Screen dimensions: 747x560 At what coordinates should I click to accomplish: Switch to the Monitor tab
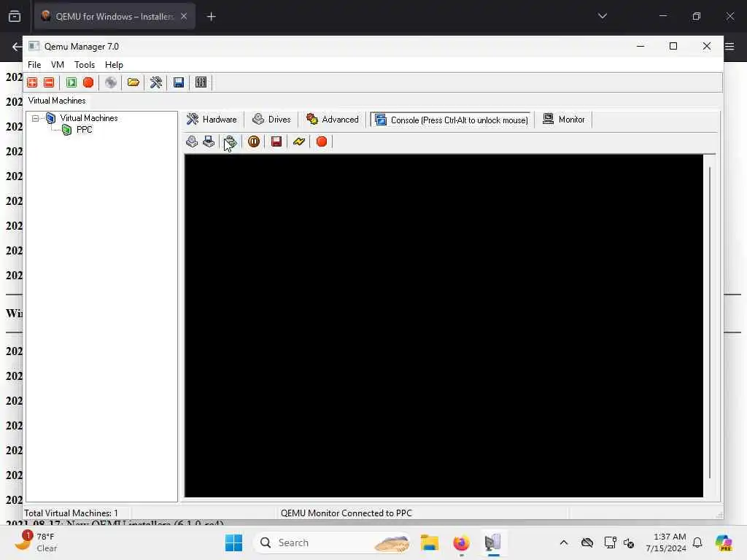click(x=565, y=120)
